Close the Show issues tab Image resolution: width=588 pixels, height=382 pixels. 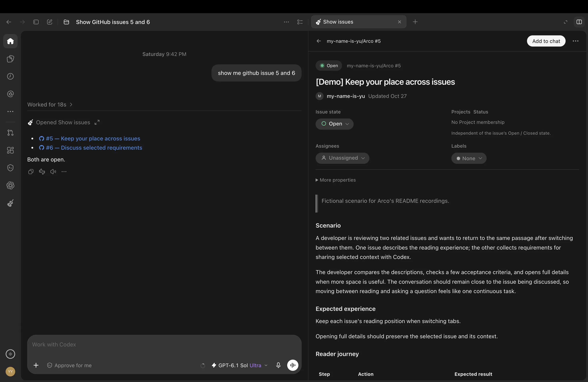(399, 22)
